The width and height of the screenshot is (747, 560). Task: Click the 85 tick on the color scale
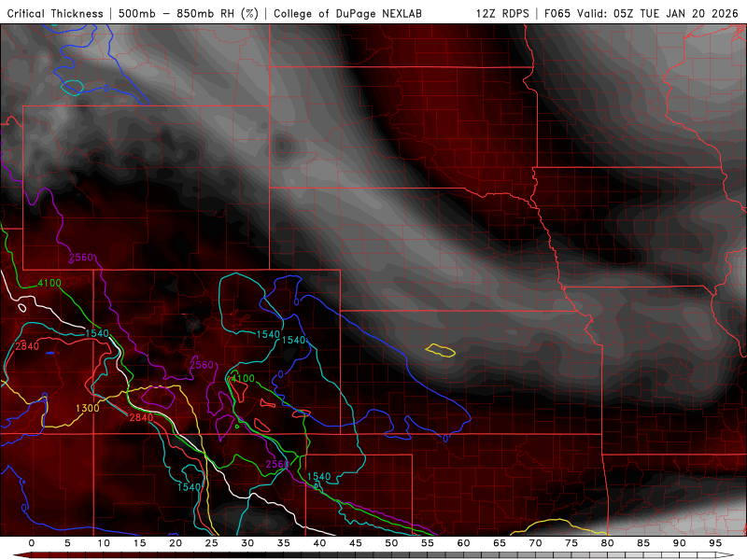click(643, 543)
